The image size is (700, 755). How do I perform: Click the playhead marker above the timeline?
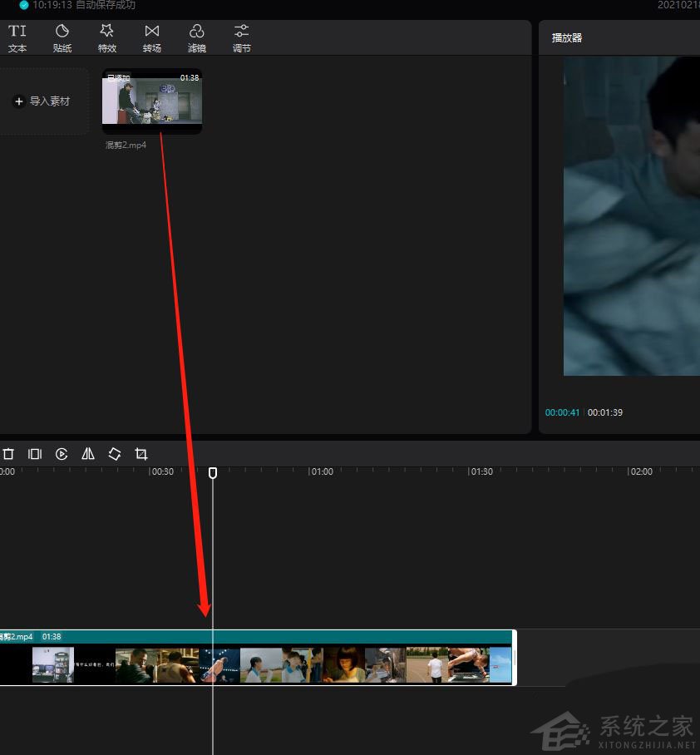click(213, 472)
